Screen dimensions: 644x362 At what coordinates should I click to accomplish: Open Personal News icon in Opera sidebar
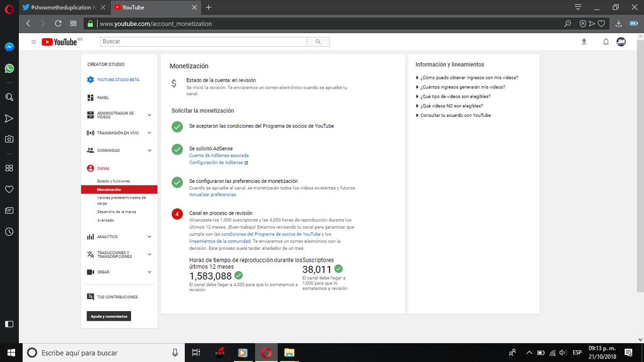(x=9, y=211)
